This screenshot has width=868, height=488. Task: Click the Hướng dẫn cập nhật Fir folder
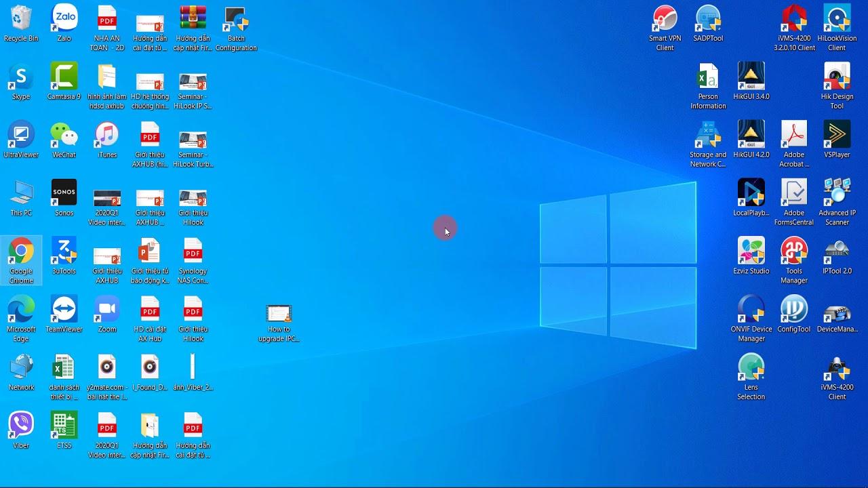coord(150,436)
